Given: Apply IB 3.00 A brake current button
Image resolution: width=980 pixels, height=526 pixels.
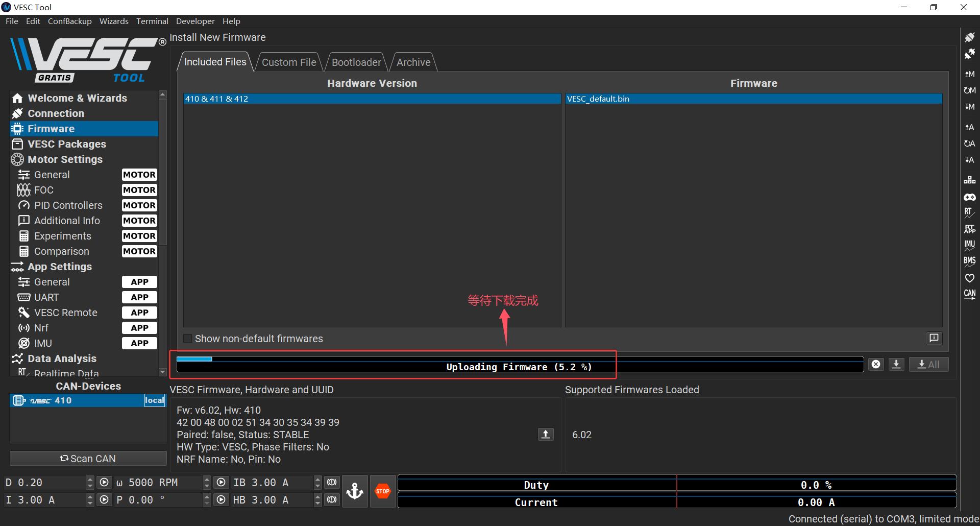Looking at the screenshot, I should [332, 483].
